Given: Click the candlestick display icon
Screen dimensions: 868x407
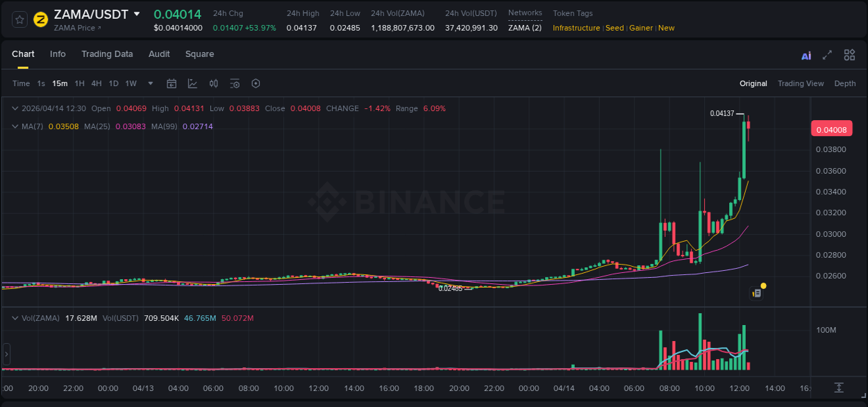Looking at the screenshot, I should pyautogui.click(x=213, y=83).
